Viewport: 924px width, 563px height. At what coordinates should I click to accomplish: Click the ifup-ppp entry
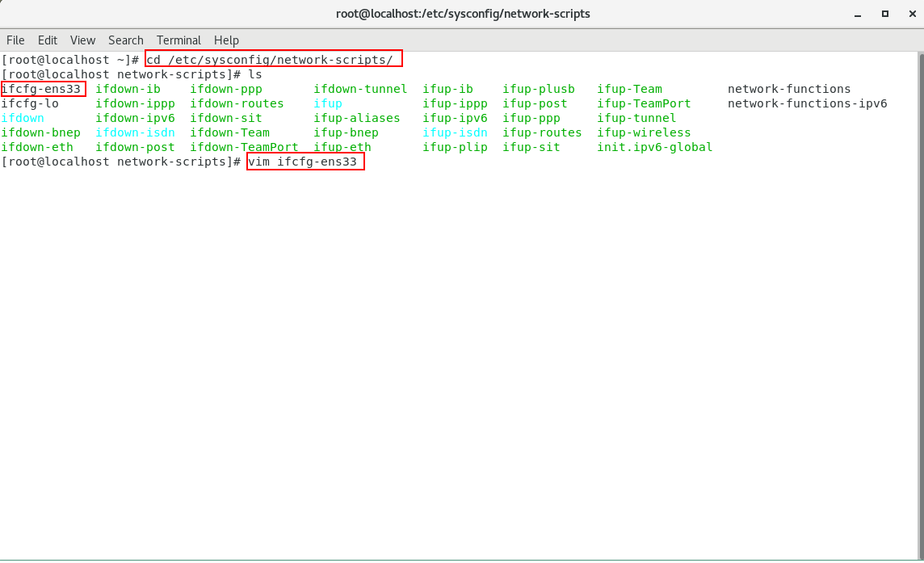click(x=531, y=118)
